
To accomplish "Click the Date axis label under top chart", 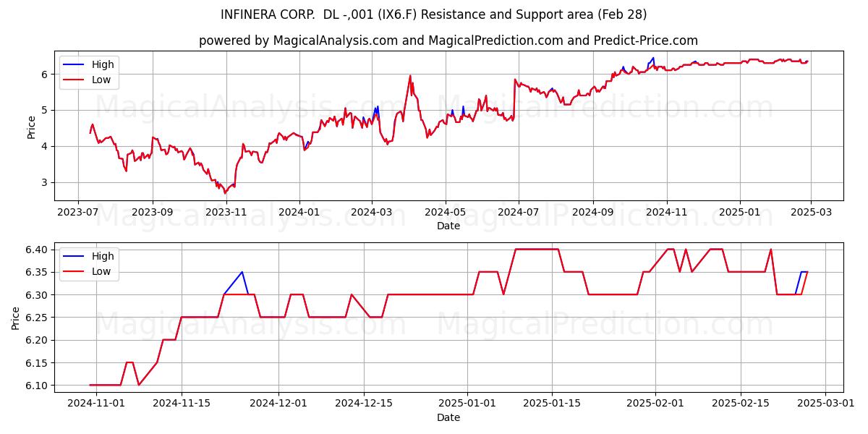I will pos(448,226).
